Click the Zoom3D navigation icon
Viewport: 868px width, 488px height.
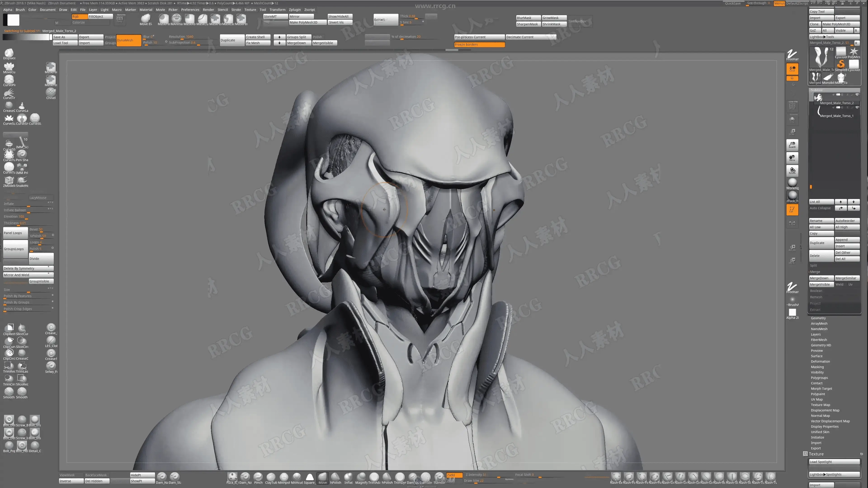pyautogui.click(x=792, y=145)
